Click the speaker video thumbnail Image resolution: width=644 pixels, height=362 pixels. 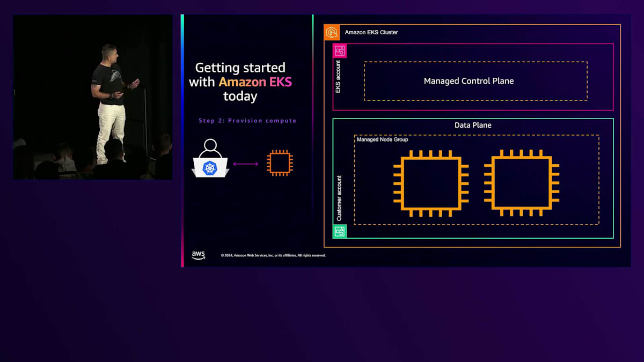(93, 97)
